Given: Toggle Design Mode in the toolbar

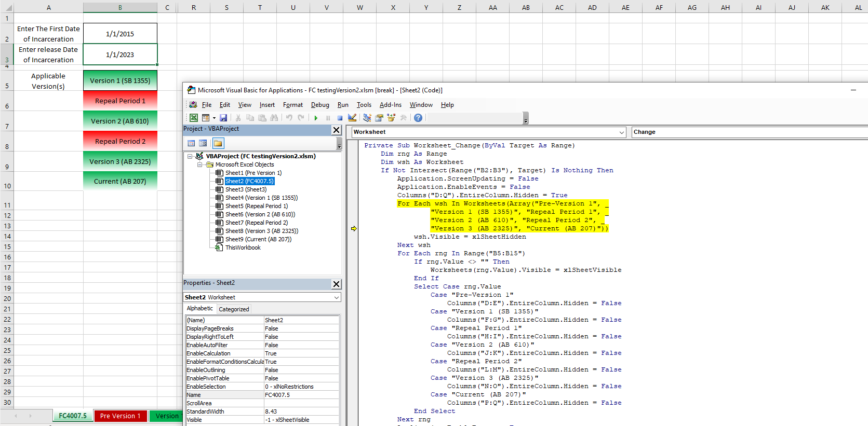Looking at the screenshot, I should (x=352, y=118).
